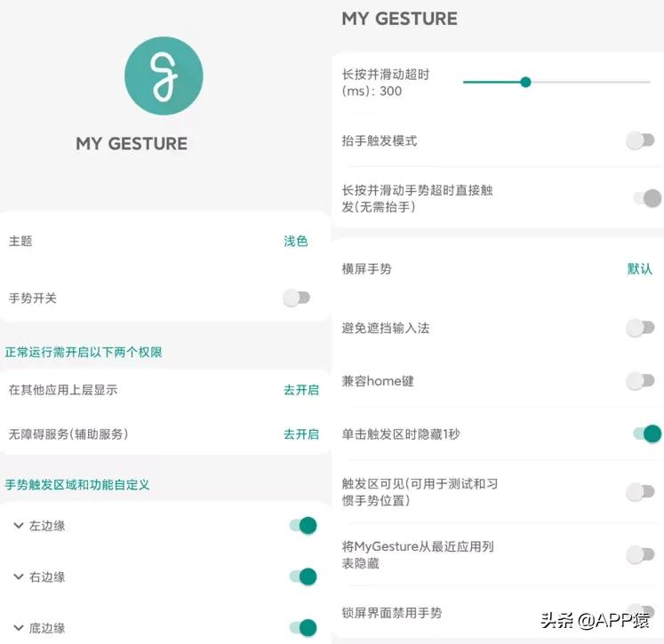Enable 兼容home键 switch
The width and height of the screenshot is (664, 644).
[x=640, y=381]
